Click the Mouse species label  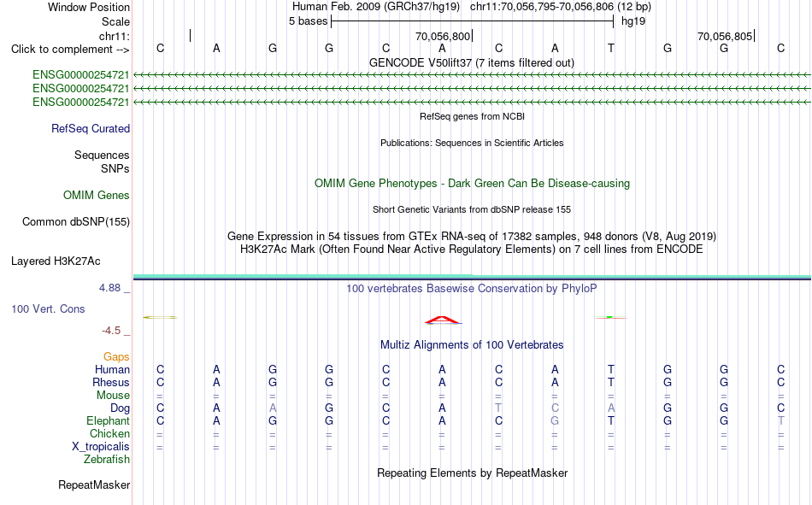tap(113, 395)
